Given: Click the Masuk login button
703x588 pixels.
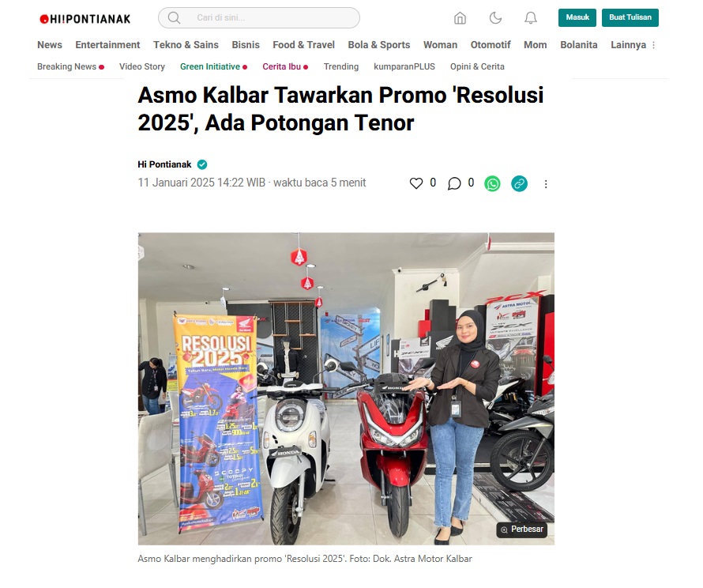Looking at the screenshot, I should [577, 17].
